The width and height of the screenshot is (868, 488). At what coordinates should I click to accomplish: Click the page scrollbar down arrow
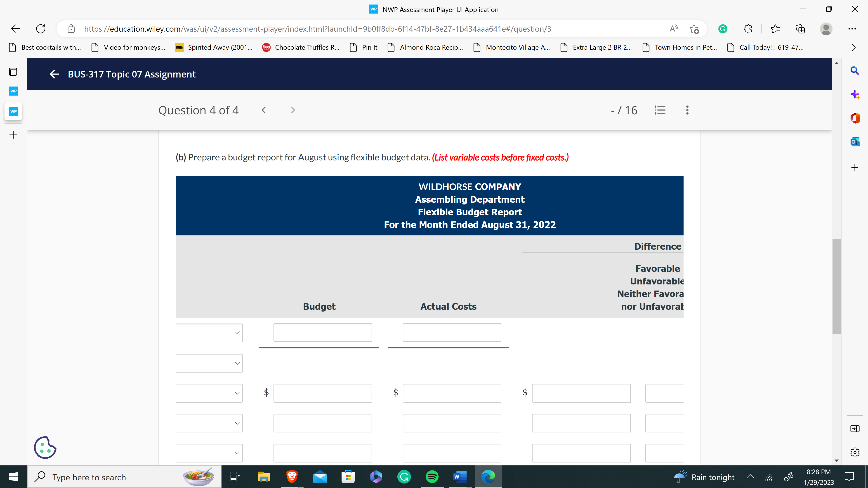point(836,460)
